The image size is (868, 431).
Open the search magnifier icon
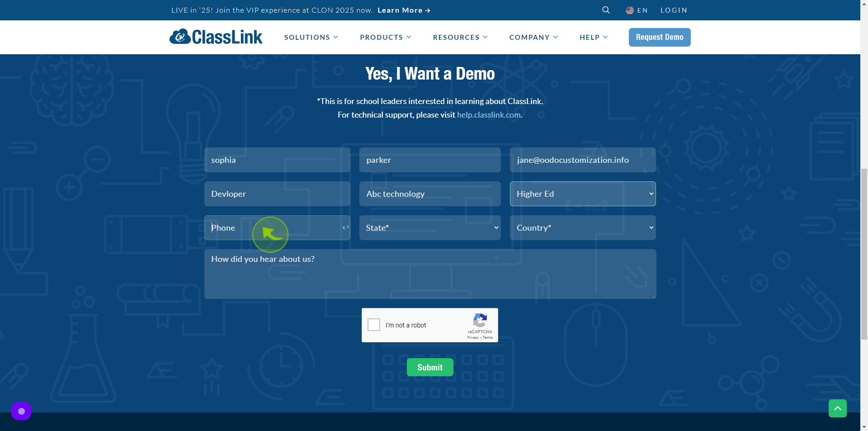606,10
